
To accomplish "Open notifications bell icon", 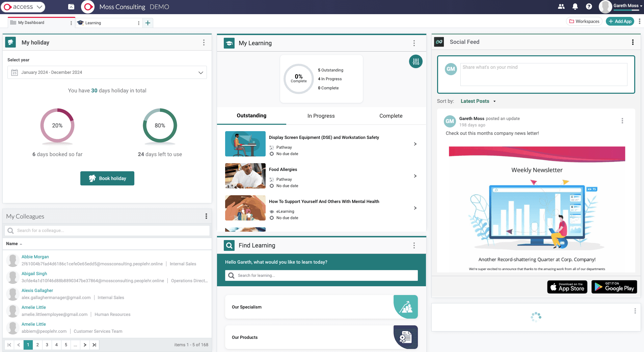I will (575, 6).
